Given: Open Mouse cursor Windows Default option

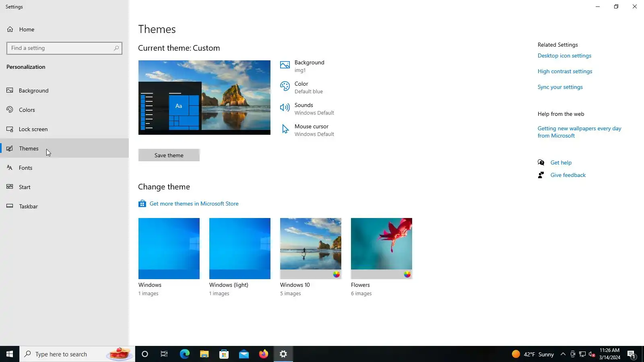Looking at the screenshot, I should point(307,130).
